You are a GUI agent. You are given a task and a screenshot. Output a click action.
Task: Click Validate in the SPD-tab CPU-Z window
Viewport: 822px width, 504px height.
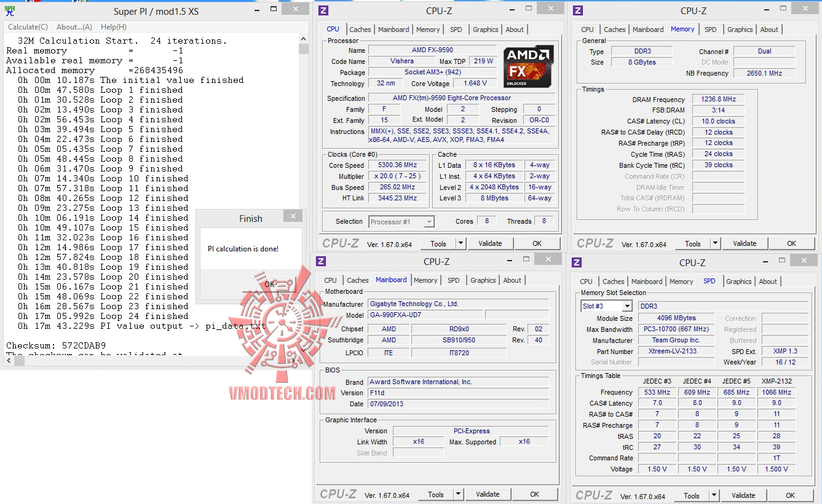tap(743, 495)
